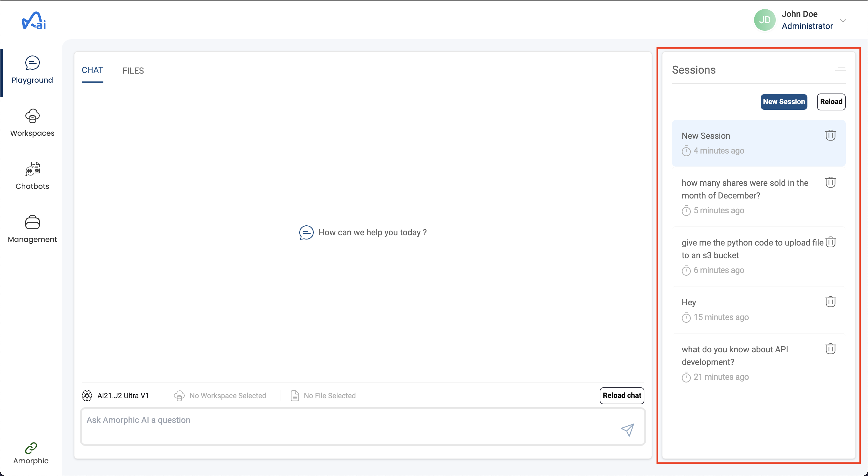Open the Chatbots sidebar section
868x476 pixels.
coord(32,176)
